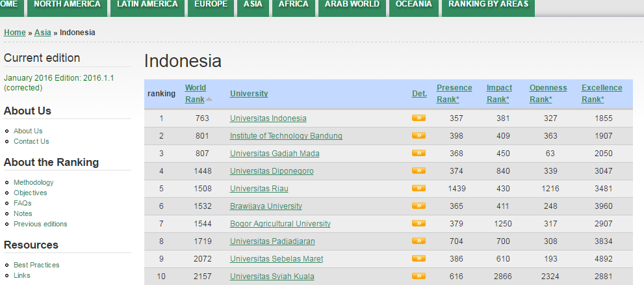Viewport: 644px width, 285px height.
Task: Select world rank value 763
Action: click(x=202, y=118)
